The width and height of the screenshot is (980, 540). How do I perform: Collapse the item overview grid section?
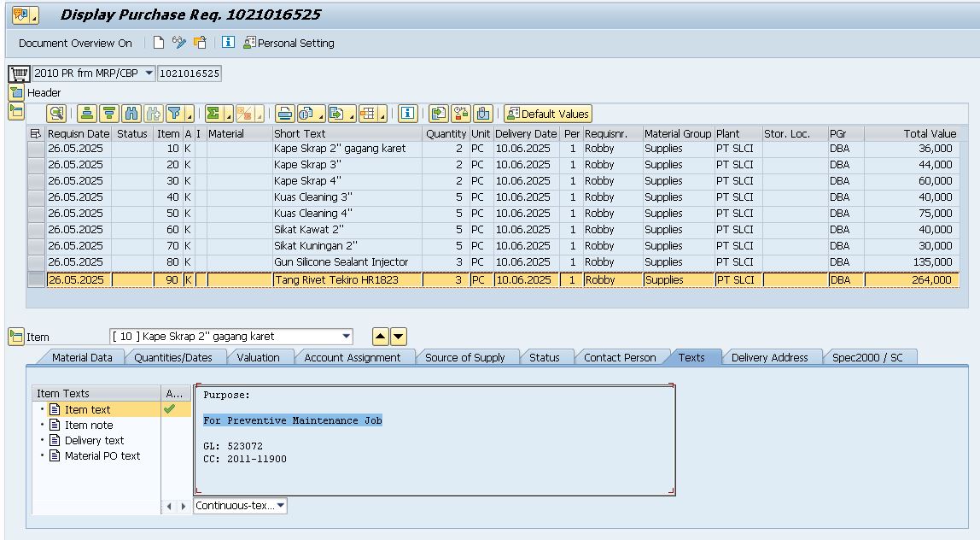pyautogui.click(x=16, y=112)
